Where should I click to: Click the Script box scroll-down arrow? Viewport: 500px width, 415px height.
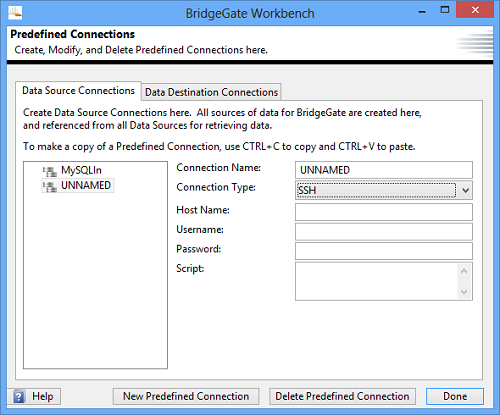[464, 292]
